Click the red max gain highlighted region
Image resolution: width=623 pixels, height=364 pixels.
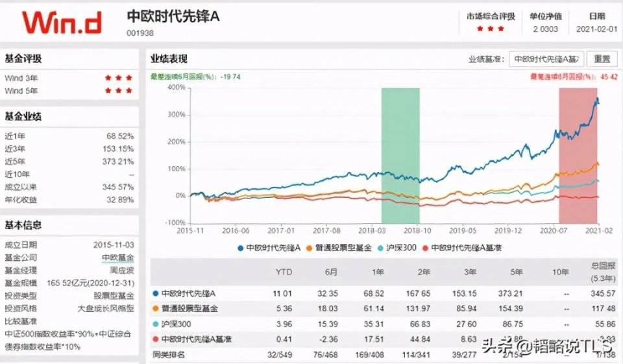coord(578,156)
